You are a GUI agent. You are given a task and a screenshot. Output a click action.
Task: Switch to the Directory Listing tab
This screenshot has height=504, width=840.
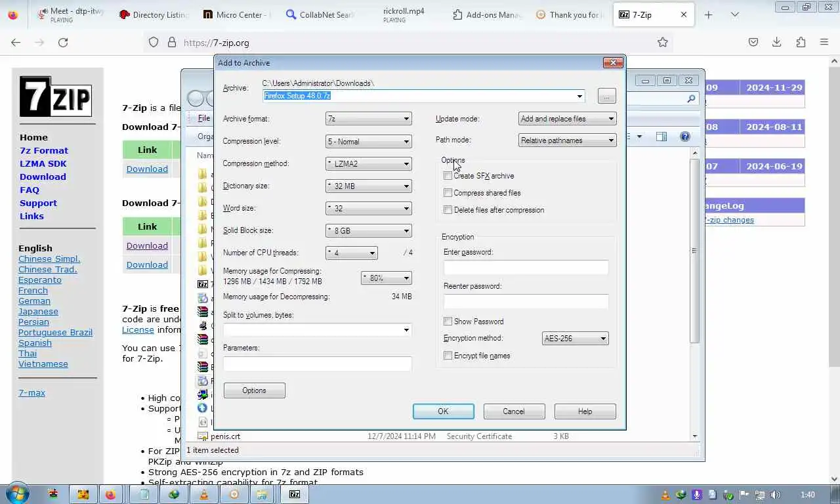[x=154, y=14]
